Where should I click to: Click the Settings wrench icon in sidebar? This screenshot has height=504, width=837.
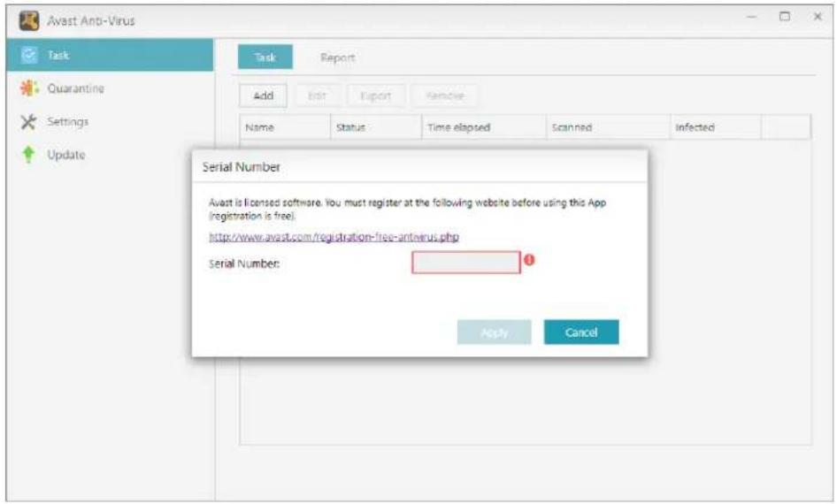point(28,122)
